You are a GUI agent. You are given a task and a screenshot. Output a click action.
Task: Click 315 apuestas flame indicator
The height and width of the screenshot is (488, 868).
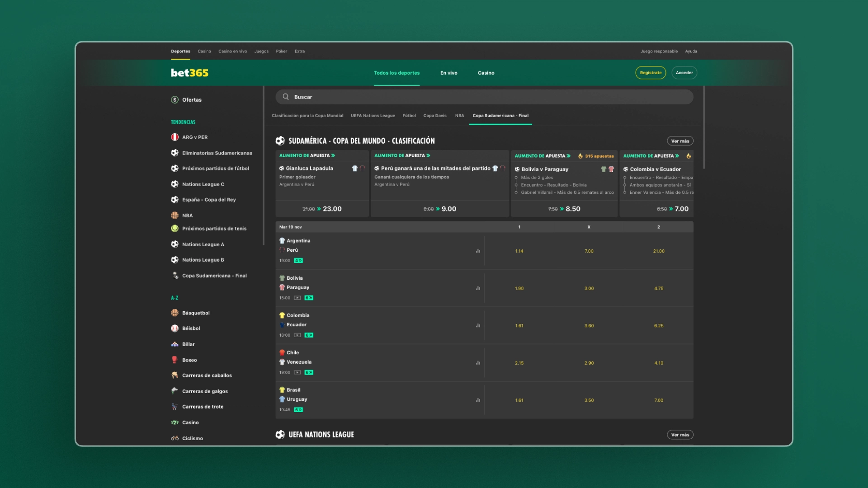click(x=596, y=156)
